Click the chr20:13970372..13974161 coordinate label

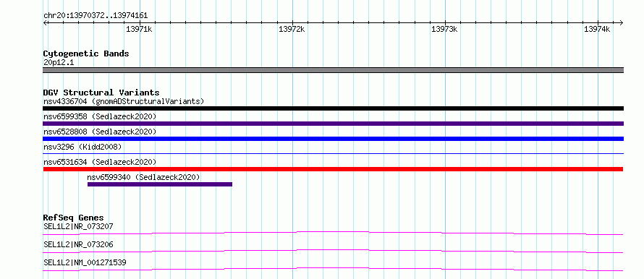coord(96,16)
